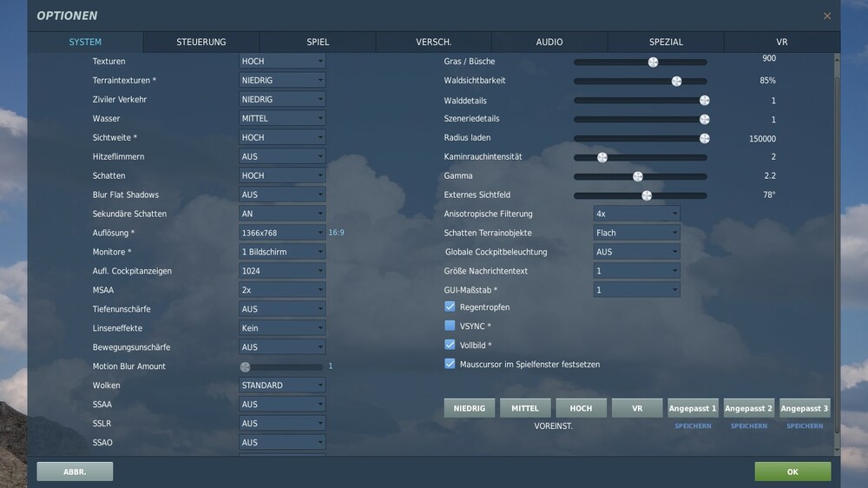Open the SPIEL tab
Image resolution: width=868 pixels, height=488 pixels.
318,42
